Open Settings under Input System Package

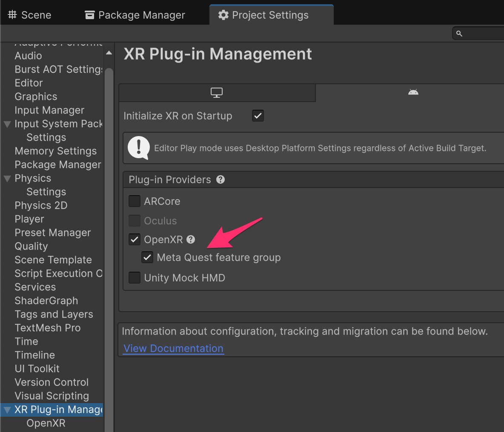coord(46,137)
